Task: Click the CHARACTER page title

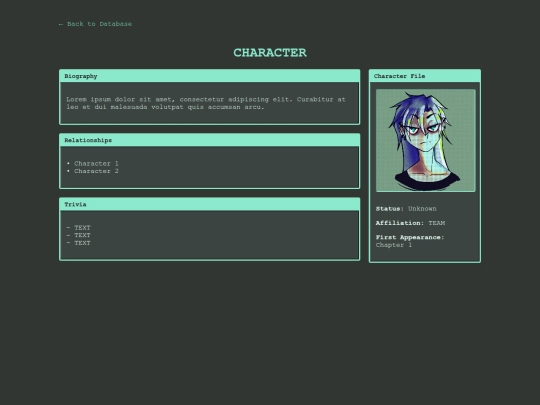Action: coord(270,53)
